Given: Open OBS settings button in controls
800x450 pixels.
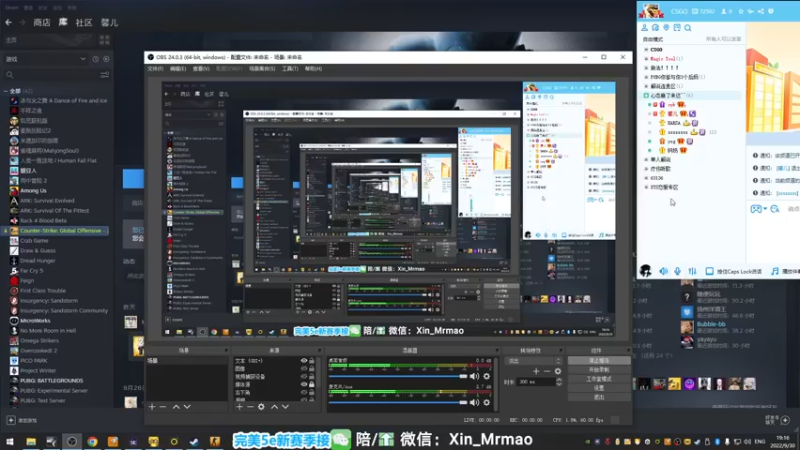Looking at the screenshot, I should tap(599, 388).
